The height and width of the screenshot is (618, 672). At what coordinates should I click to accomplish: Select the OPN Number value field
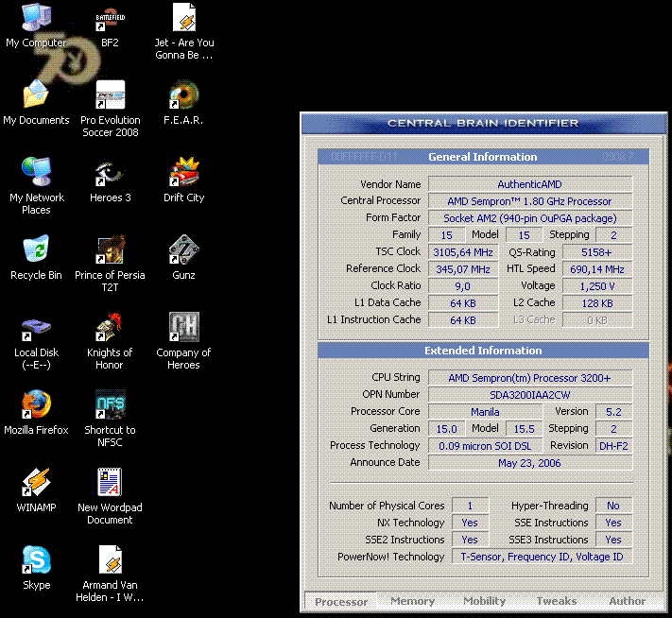point(529,395)
